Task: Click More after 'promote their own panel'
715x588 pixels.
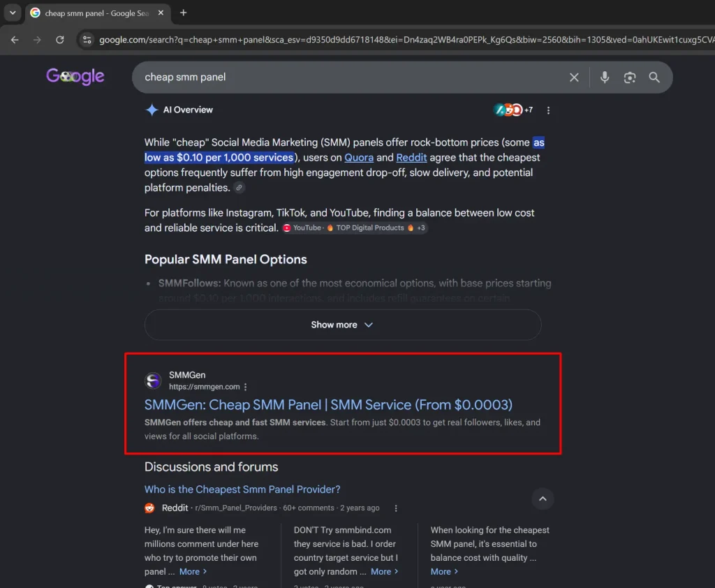Action: coord(193,571)
